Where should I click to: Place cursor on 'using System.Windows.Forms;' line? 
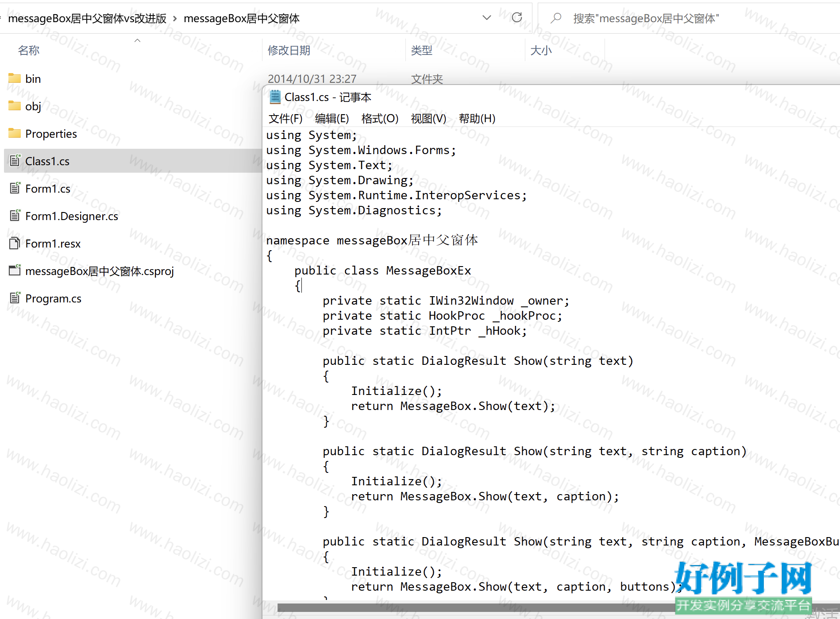[x=361, y=150]
